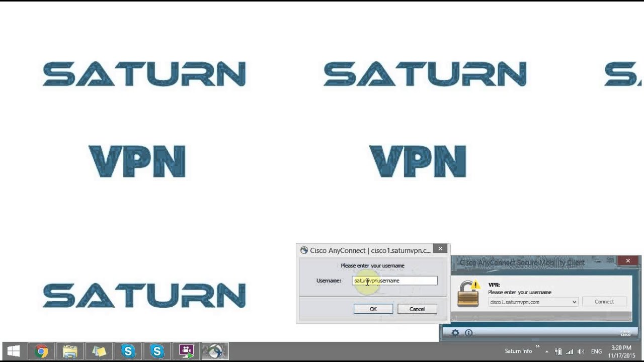Open the network signal tray icon
This screenshot has width=644, height=362.
(570, 351)
